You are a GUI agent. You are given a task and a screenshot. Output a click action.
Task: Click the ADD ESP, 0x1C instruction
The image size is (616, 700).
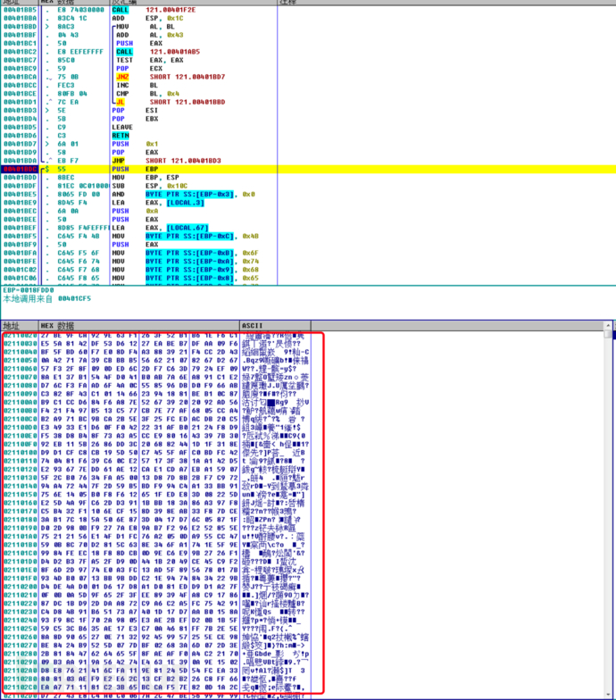[147, 18]
